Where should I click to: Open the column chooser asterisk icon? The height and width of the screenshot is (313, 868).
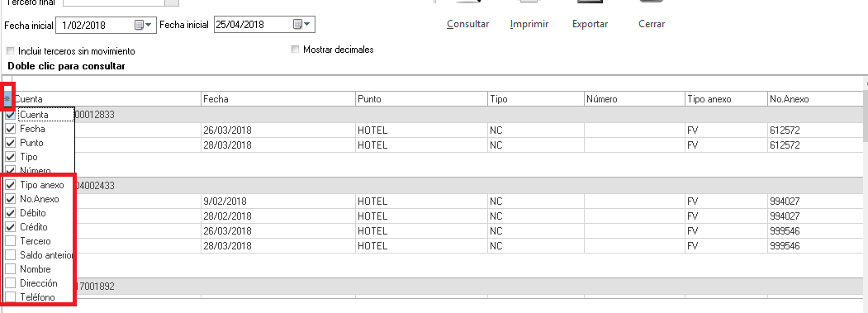click(x=7, y=99)
